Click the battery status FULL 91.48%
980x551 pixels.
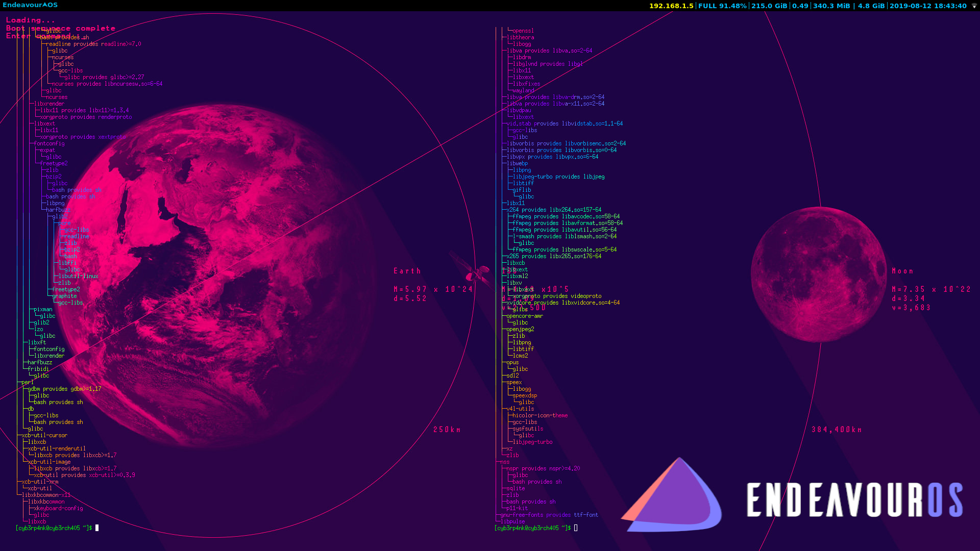[722, 6]
